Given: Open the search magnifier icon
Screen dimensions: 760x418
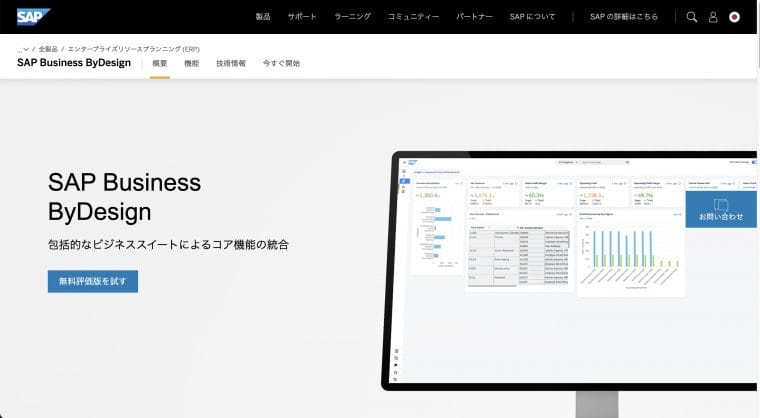Looking at the screenshot, I should [x=692, y=17].
